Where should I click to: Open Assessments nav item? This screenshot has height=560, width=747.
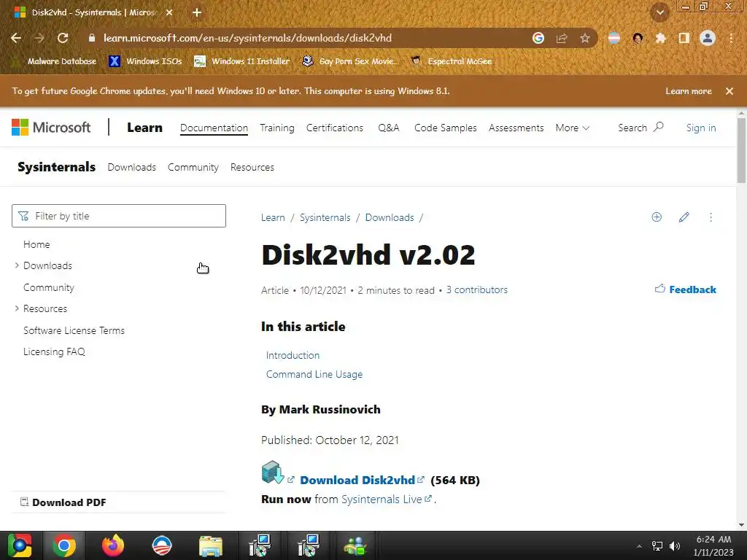pyautogui.click(x=516, y=128)
